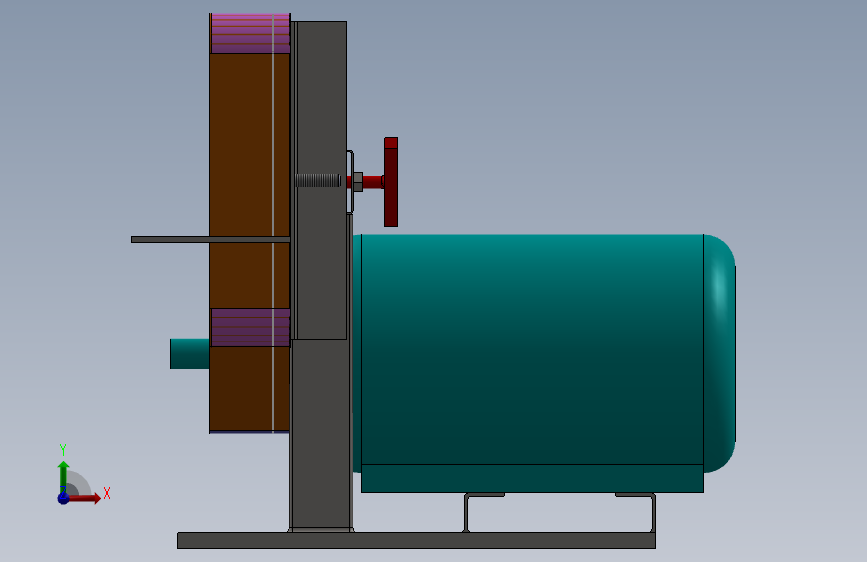Select the lower purple band on the wheel
This screenshot has width=867, height=562.
(250, 327)
